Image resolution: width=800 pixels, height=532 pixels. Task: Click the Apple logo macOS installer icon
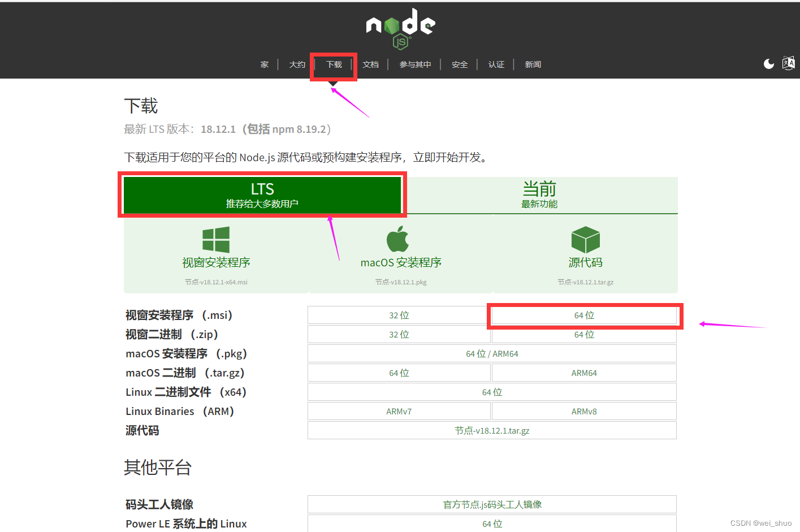(398, 239)
